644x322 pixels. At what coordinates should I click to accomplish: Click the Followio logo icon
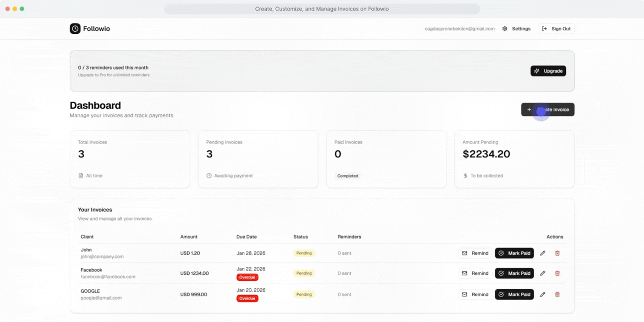coord(74,29)
